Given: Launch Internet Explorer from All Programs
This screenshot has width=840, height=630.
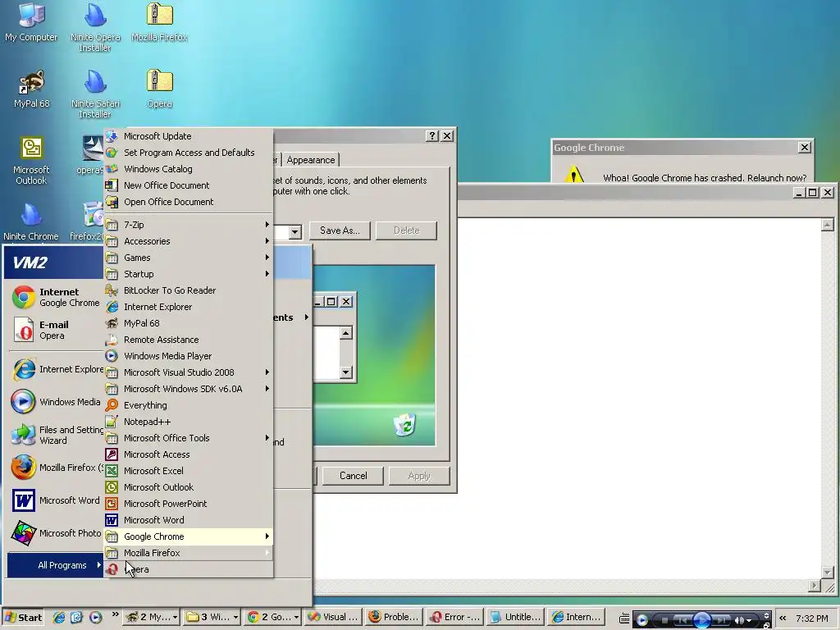Looking at the screenshot, I should pos(188,307).
